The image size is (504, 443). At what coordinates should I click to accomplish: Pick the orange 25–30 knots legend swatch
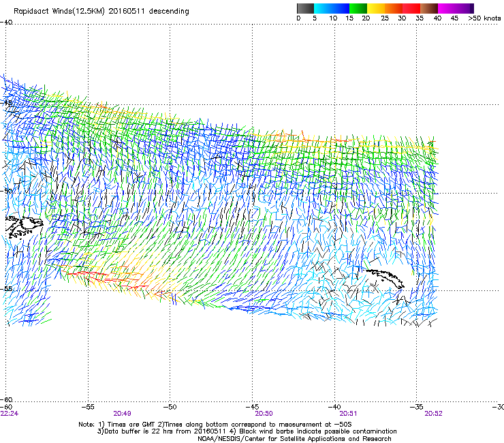[x=394, y=8]
